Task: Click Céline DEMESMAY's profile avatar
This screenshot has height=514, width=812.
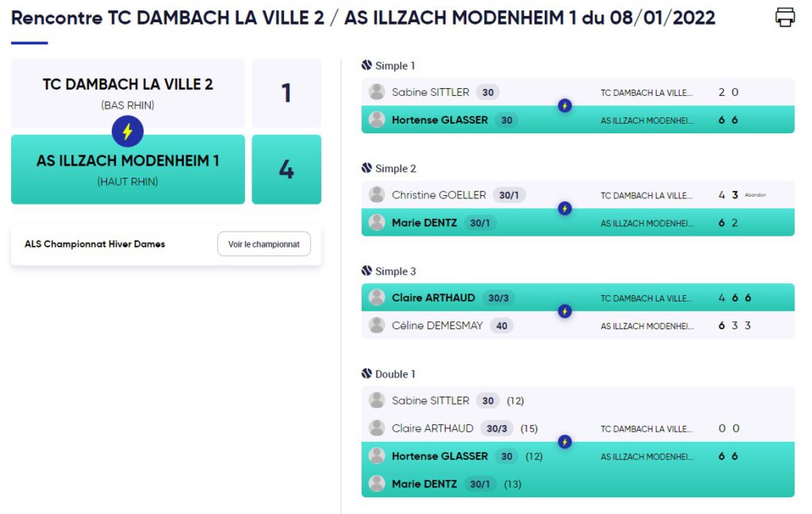Action: [x=377, y=325]
